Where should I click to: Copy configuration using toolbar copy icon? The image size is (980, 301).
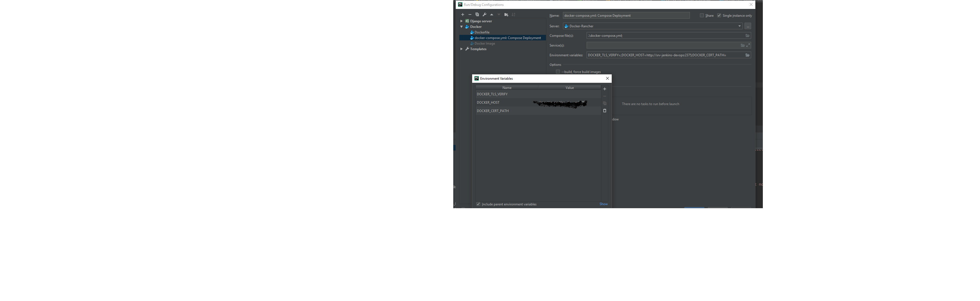477,14
